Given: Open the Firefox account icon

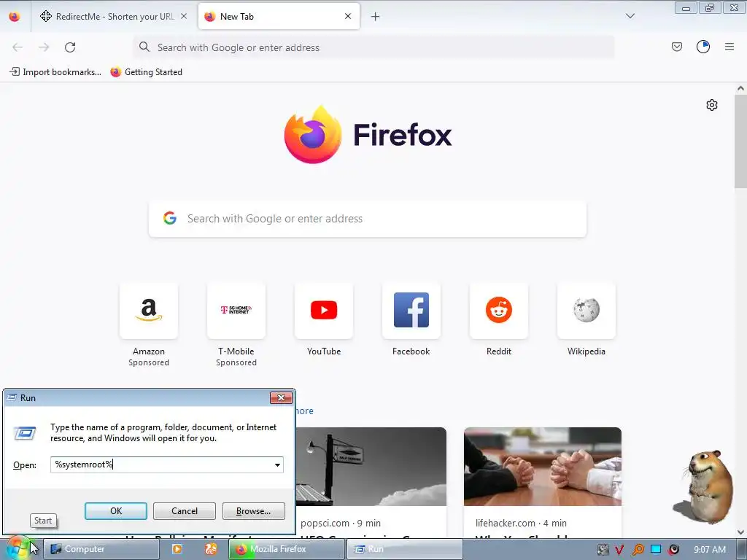Looking at the screenshot, I should pos(703,47).
